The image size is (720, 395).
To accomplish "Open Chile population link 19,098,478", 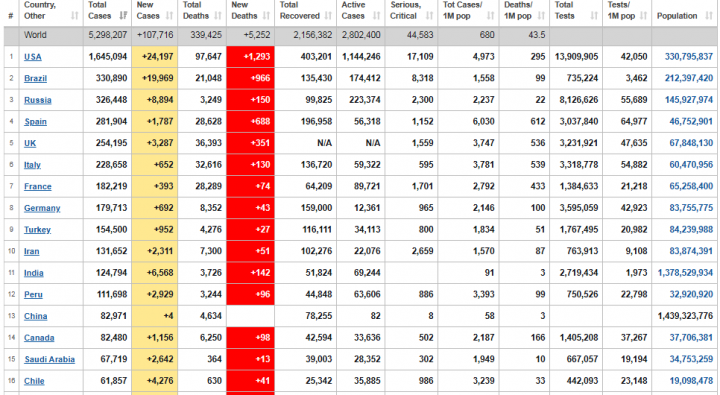I will click(691, 381).
